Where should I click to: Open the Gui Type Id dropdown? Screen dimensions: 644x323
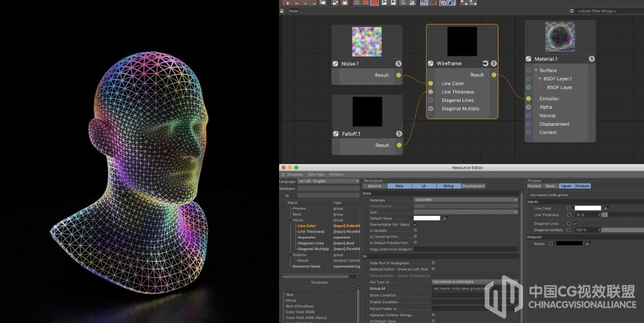475,282
